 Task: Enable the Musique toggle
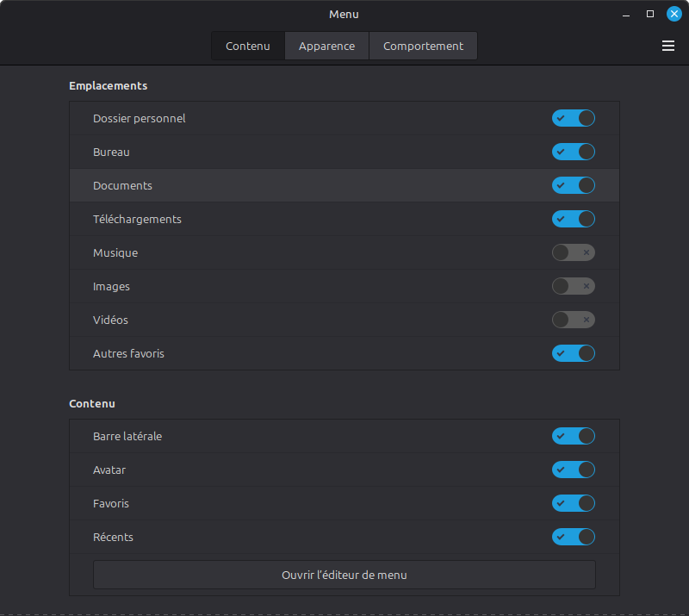tap(573, 252)
